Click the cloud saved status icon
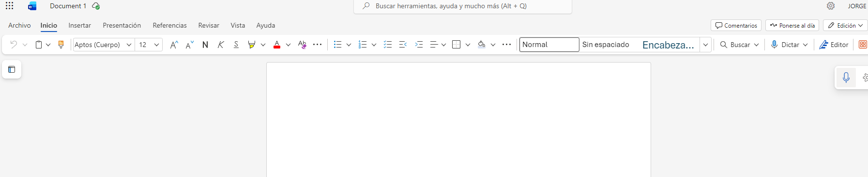The height and width of the screenshot is (177, 868). click(96, 6)
